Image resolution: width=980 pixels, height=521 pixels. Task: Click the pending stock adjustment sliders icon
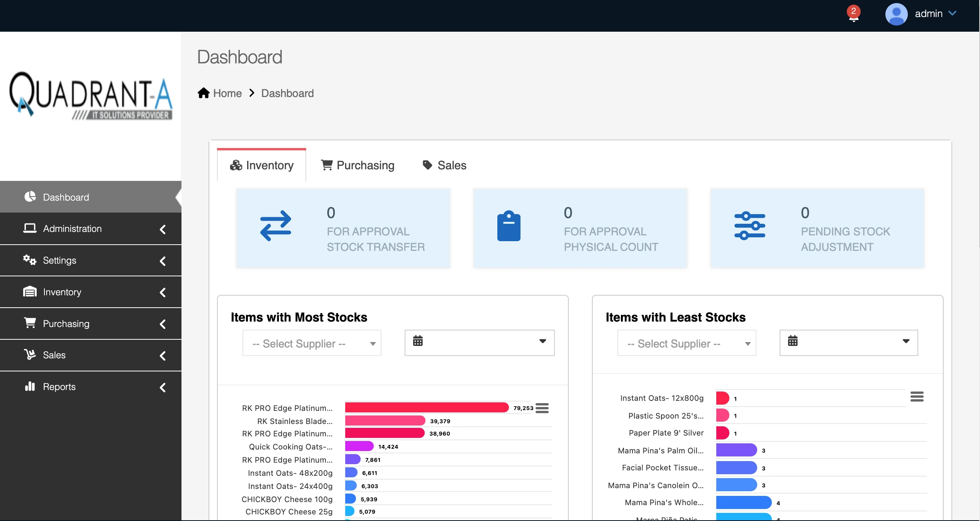[x=750, y=226]
